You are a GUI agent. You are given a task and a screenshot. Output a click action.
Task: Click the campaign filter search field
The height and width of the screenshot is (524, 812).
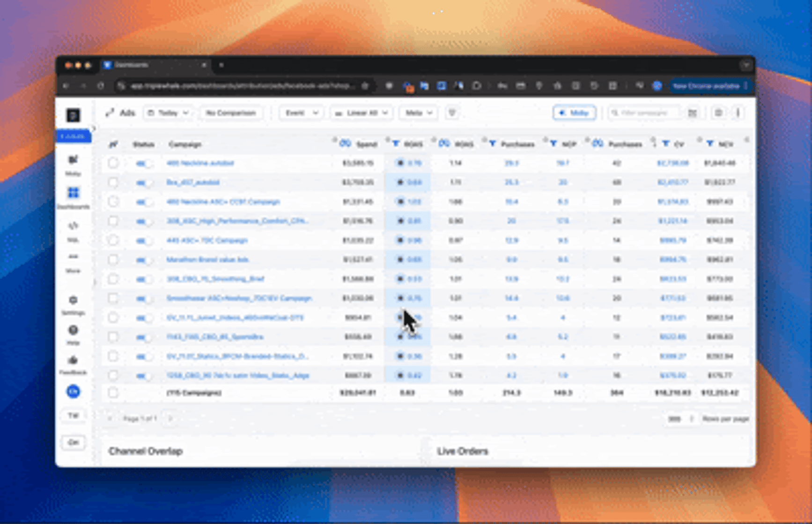tap(644, 113)
